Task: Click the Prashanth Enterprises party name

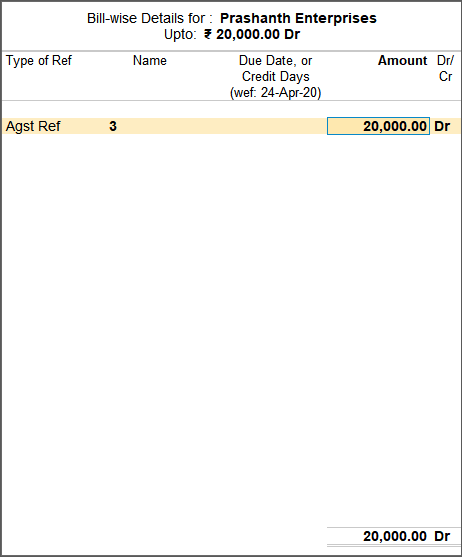Action: [298, 18]
